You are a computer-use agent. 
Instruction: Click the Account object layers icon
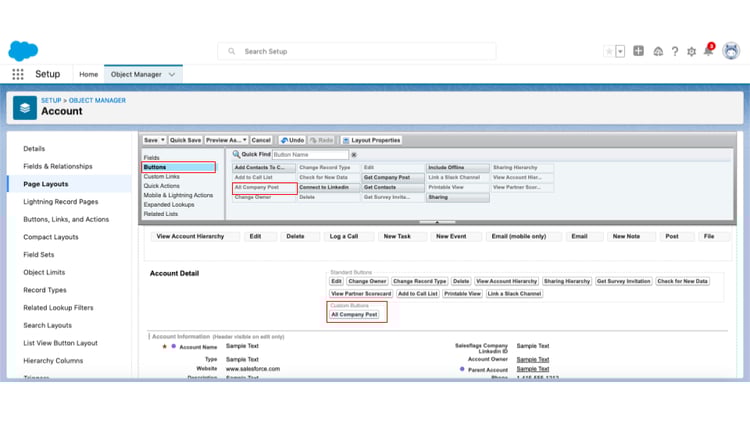click(25, 108)
